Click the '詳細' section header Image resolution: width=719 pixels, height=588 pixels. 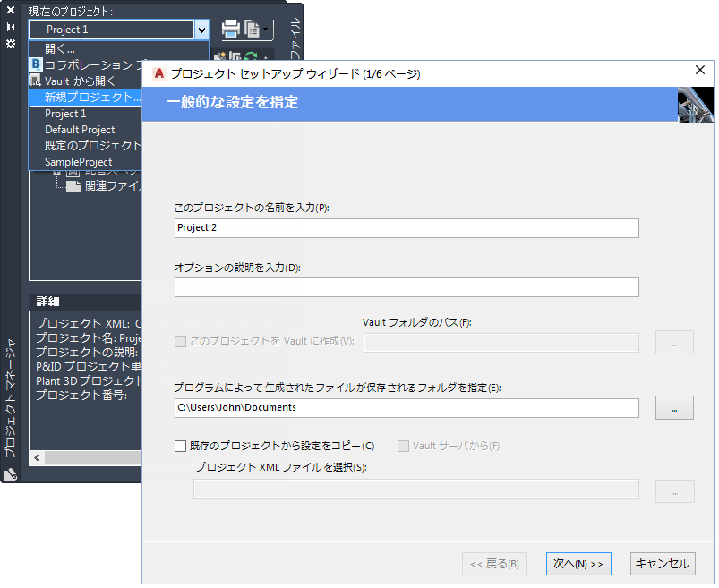point(47,301)
